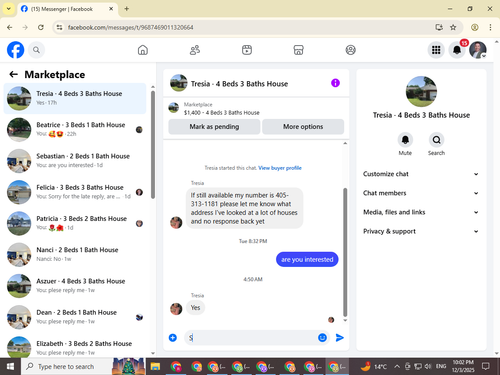This screenshot has width=500, height=375.
Task: Open the Sebastian - 2 Beds 1 Bath House chat
Action: pos(75,161)
